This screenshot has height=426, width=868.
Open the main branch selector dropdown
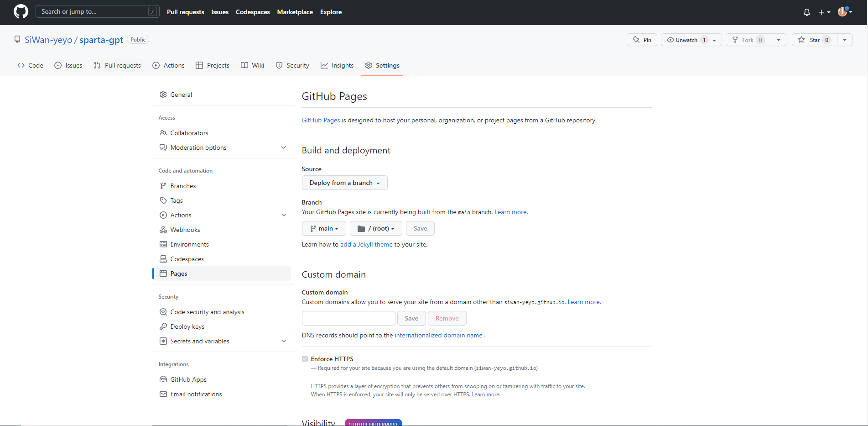click(x=324, y=228)
